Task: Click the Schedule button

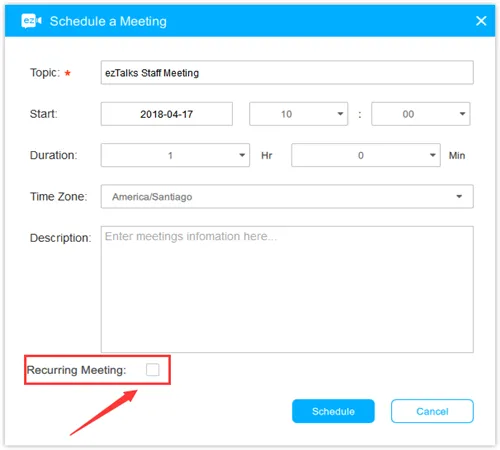Action: click(x=333, y=411)
